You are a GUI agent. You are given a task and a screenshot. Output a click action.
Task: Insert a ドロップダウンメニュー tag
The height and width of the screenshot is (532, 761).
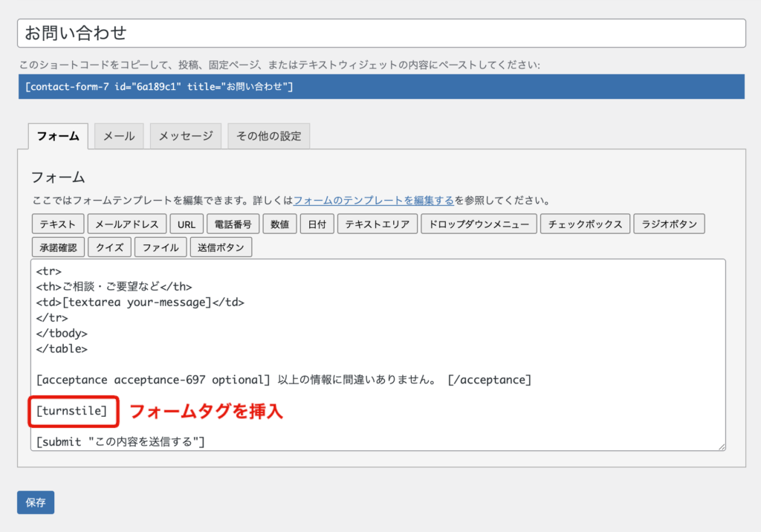point(479,224)
